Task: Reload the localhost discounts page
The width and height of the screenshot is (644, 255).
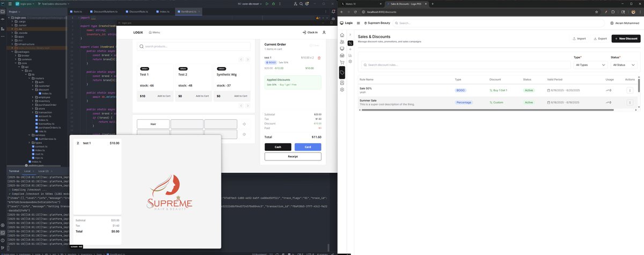Action: coord(356,11)
